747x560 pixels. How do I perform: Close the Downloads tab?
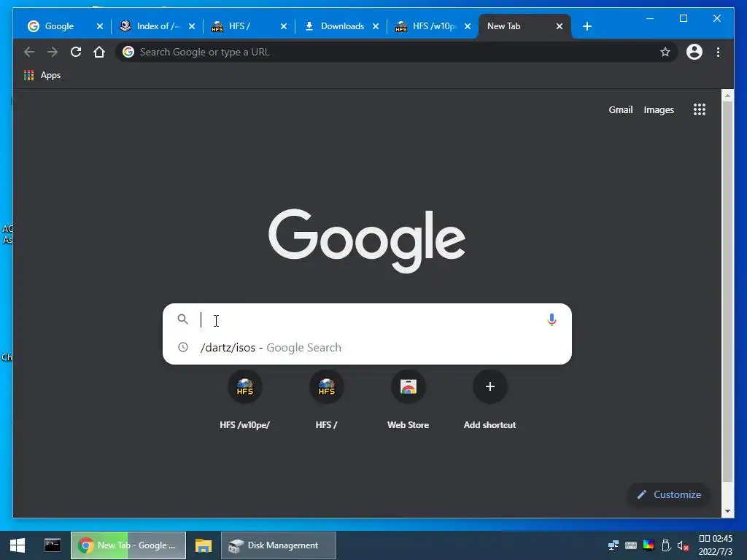(376, 26)
